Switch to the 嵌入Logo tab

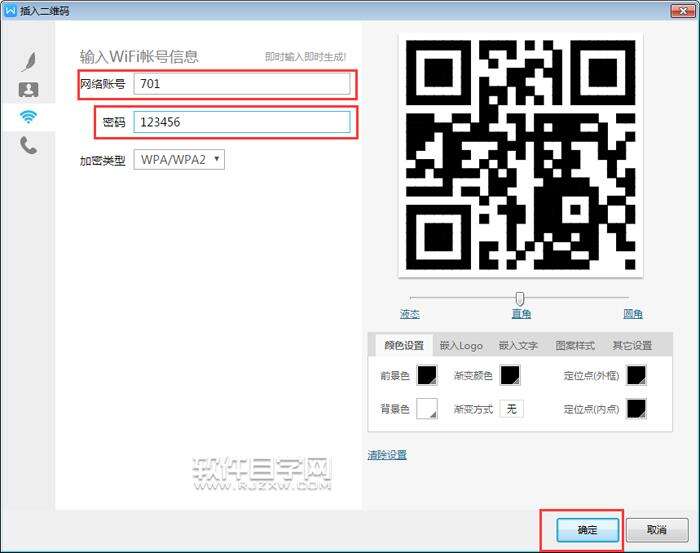pyautogui.click(x=461, y=345)
